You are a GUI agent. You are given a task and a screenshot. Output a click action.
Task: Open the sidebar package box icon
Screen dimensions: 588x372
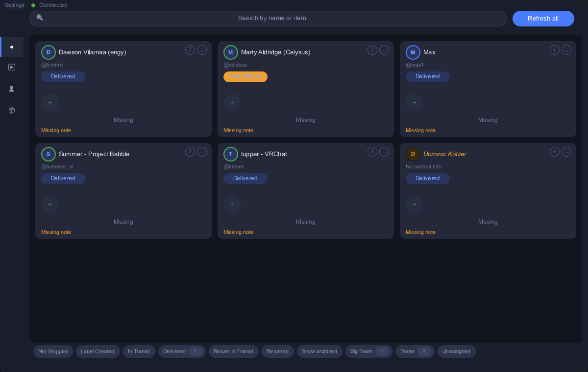point(12,111)
